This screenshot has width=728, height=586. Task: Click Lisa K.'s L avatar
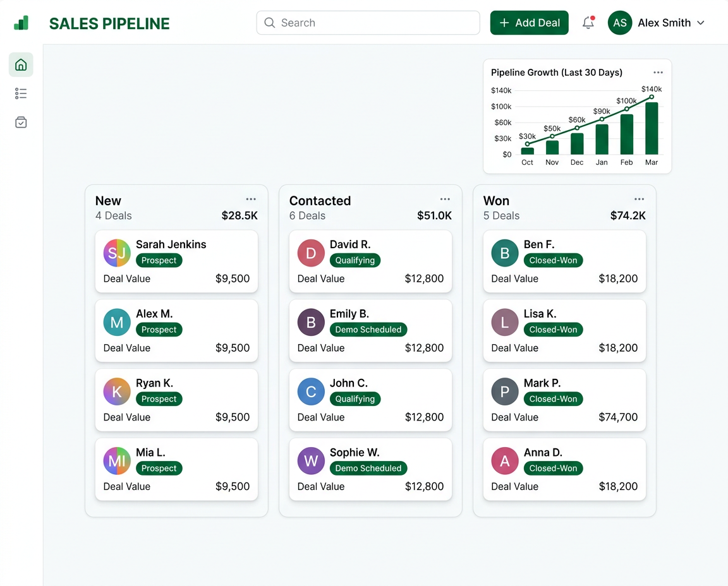click(505, 322)
